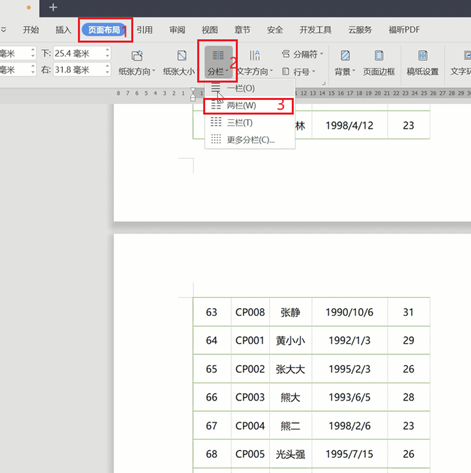
Task: Choose 更多分栏(C)... menu entry
Action: click(250, 140)
